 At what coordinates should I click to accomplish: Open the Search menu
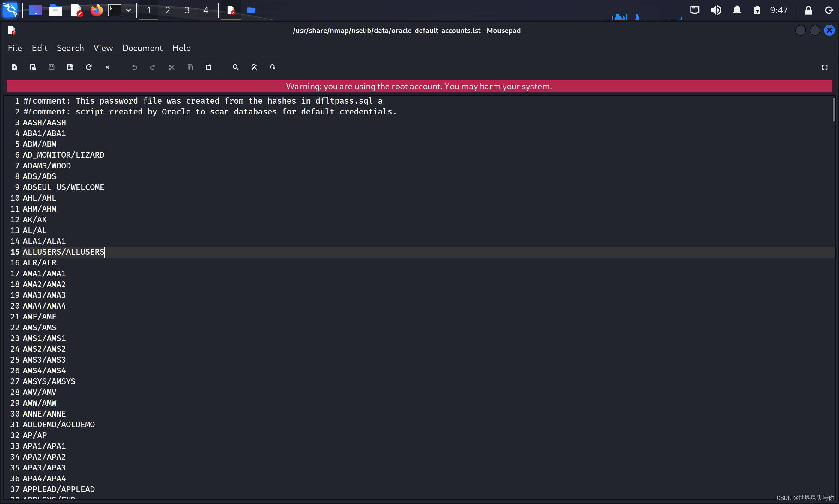pos(70,48)
